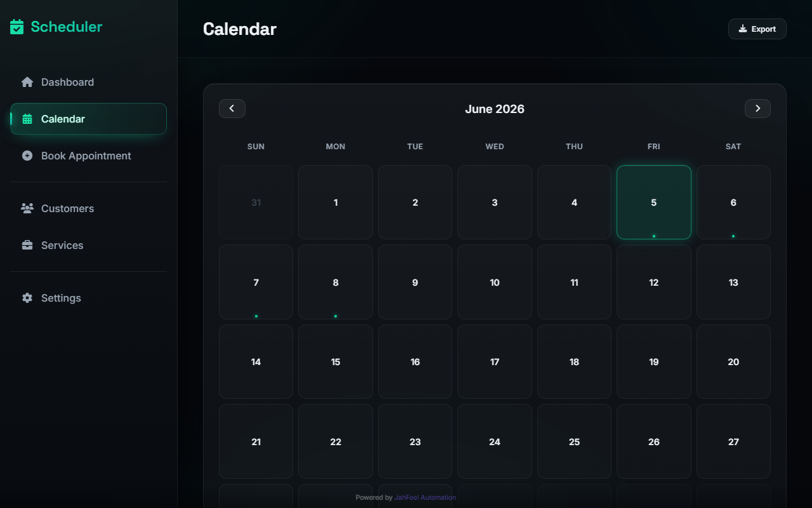This screenshot has width=812, height=508.
Task: Click the THU weekday header
Action: tap(574, 147)
